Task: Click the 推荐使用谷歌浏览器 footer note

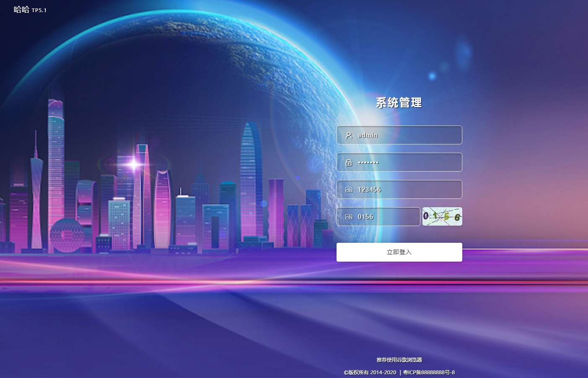Action: [399, 360]
